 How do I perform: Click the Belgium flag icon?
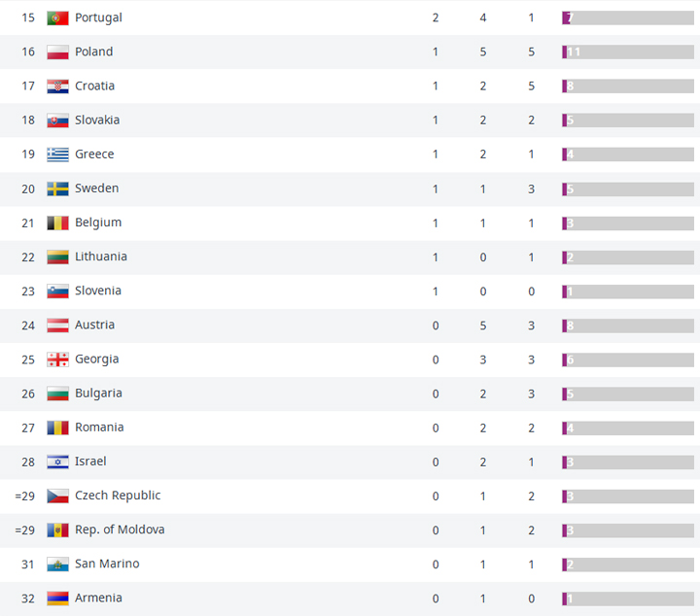click(x=57, y=222)
